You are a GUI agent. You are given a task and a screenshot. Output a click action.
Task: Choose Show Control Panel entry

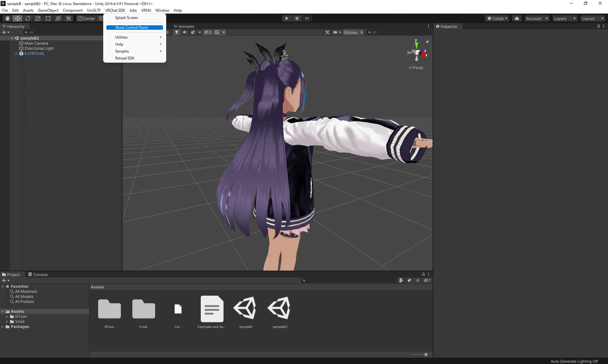(135, 27)
